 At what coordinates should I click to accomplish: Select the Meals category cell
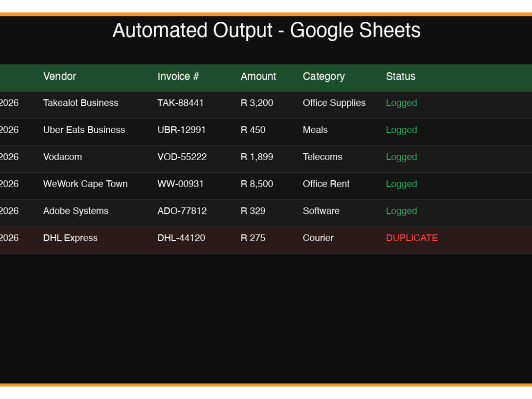tap(315, 130)
